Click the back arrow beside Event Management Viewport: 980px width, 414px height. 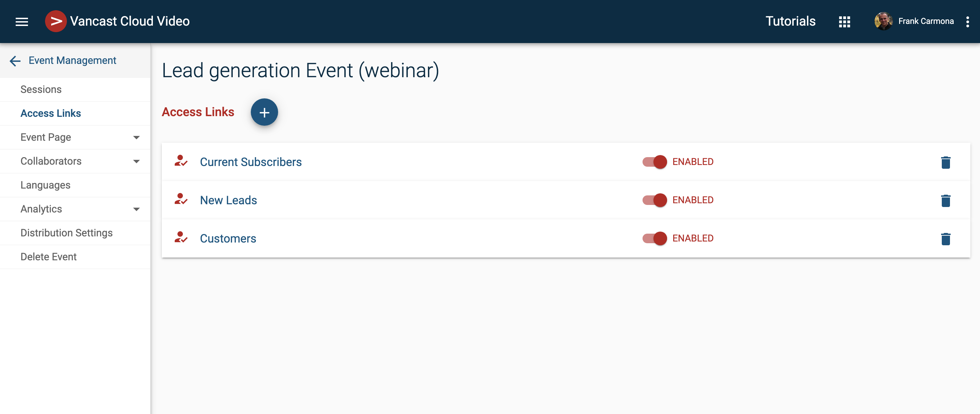pos(15,61)
